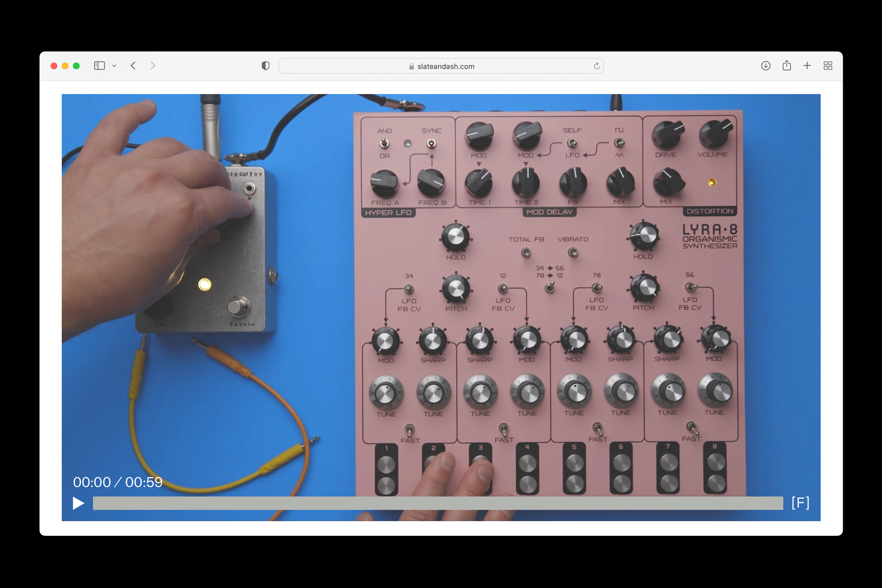Click the 00:00 / 00:59 time display
Image resolution: width=882 pixels, height=588 pixels.
[118, 482]
